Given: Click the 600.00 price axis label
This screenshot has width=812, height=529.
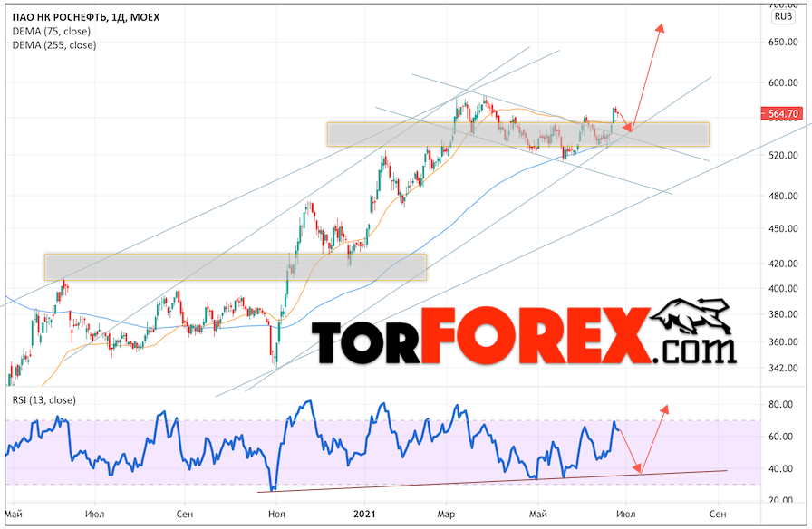Looking at the screenshot, I should click(x=783, y=82).
